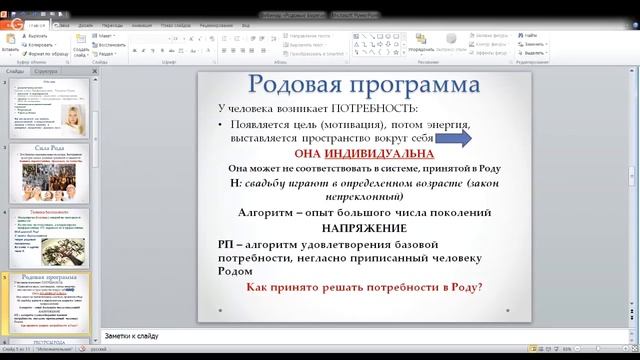
Task: Select the straight line shape in gallery
Action: click(364, 36)
